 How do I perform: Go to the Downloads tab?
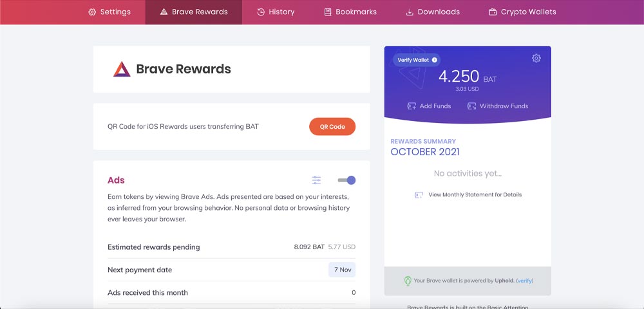[x=433, y=12]
